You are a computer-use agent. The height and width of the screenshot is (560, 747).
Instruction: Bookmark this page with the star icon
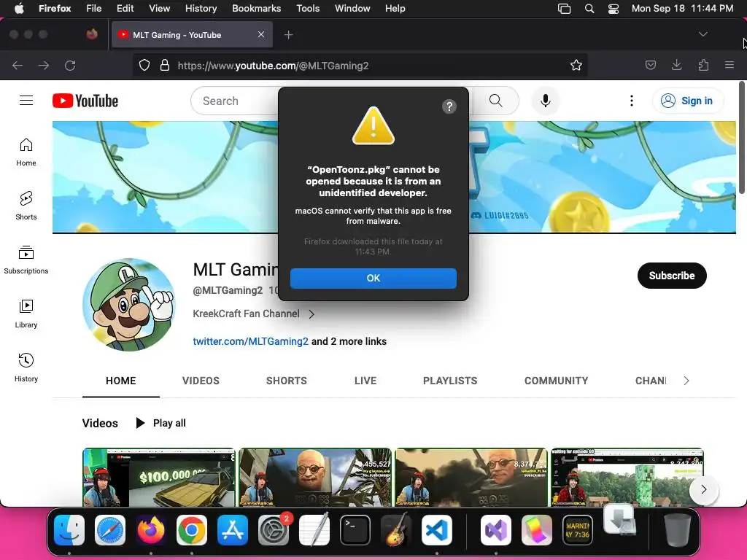point(576,65)
